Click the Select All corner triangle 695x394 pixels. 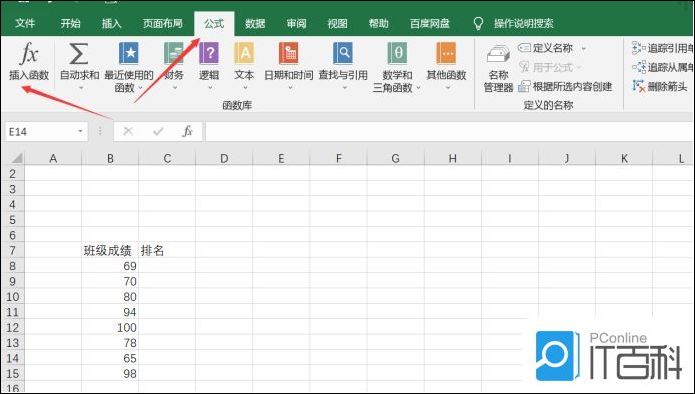pos(16,158)
